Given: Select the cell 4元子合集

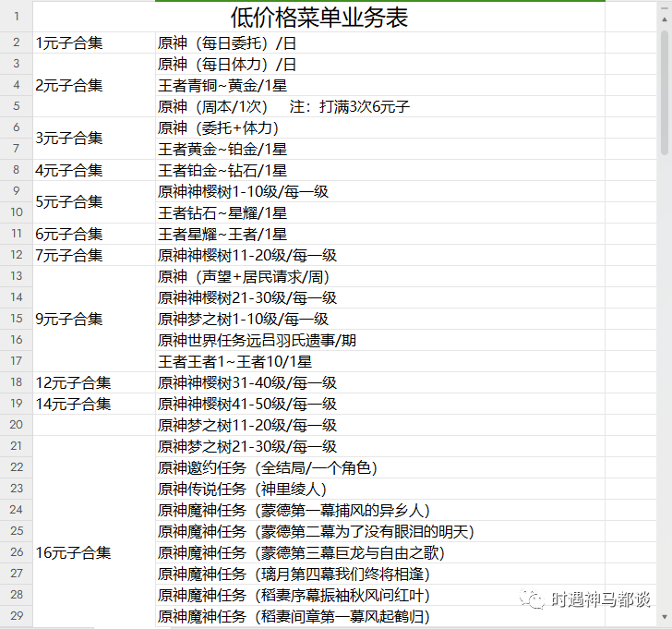Looking at the screenshot, I should [x=94, y=170].
